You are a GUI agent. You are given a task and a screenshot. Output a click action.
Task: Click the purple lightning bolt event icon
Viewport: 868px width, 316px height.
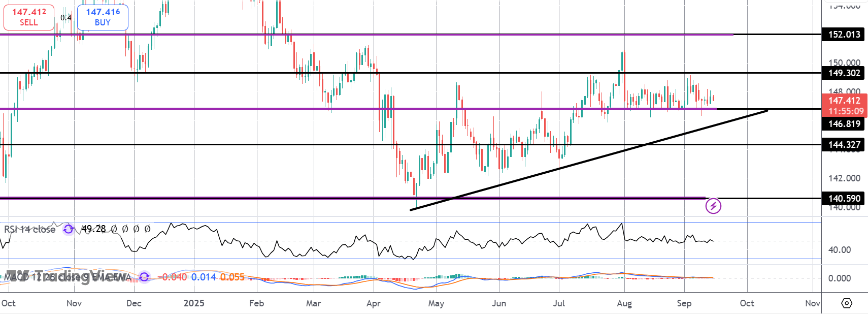pyautogui.click(x=713, y=206)
